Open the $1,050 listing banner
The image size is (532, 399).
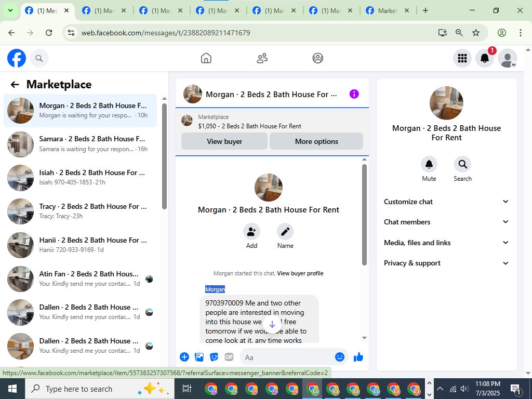272,122
